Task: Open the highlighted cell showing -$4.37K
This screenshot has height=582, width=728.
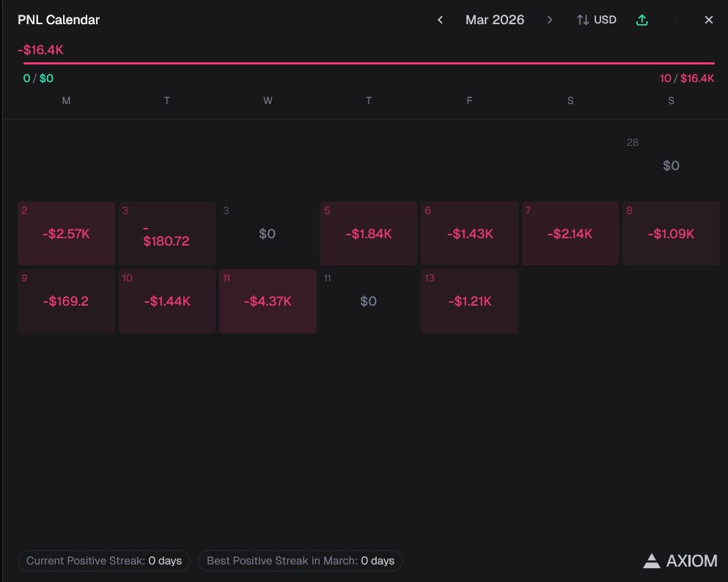Action: 268,301
